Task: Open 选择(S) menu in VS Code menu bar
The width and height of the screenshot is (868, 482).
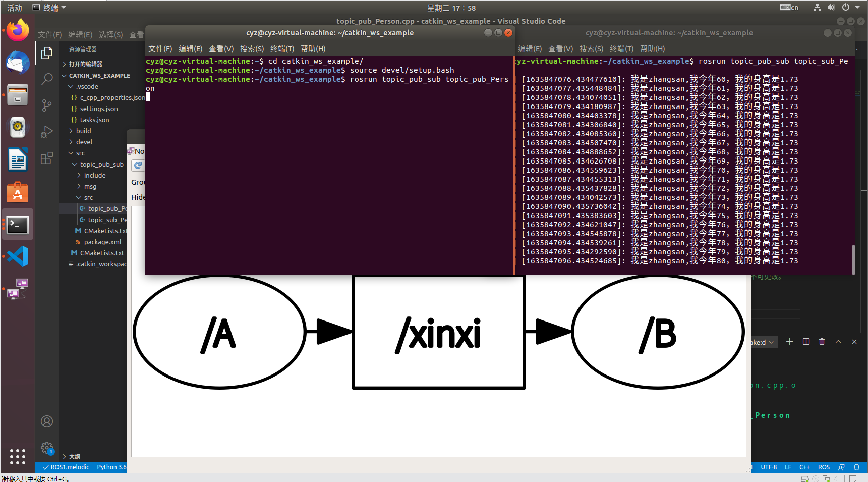Action: point(110,34)
